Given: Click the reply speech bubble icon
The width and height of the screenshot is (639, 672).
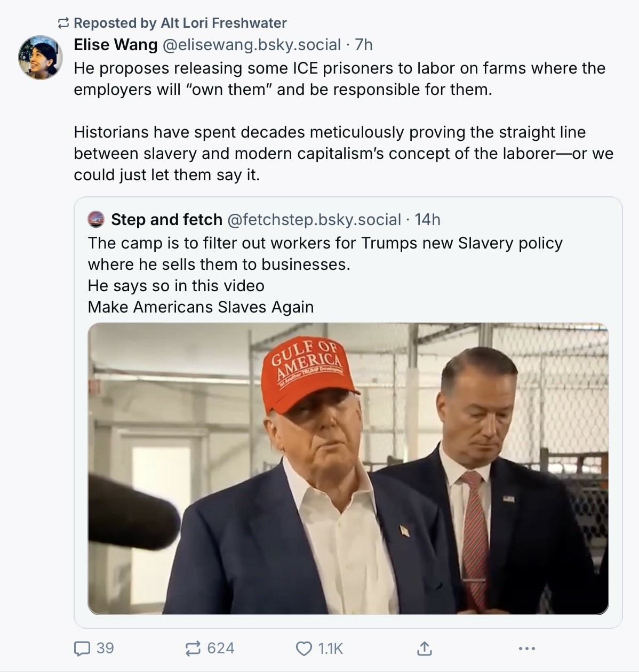Looking at the screenshot, I should (x=82, y=649).
